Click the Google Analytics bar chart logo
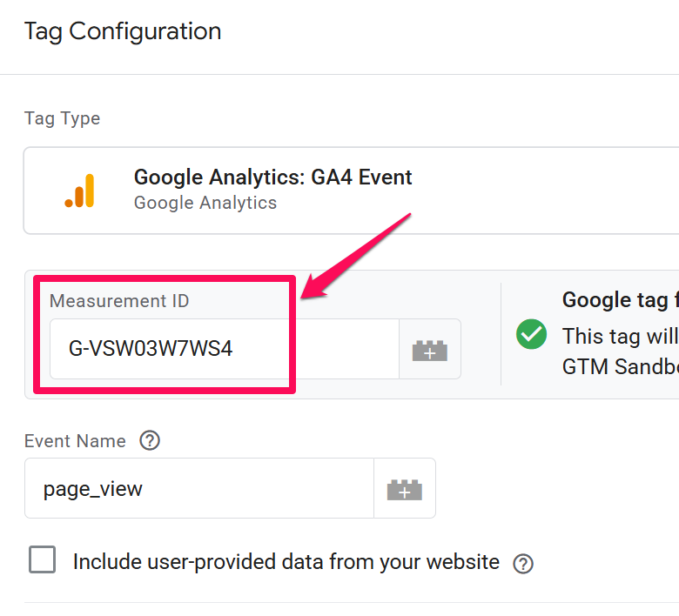The width and height of the screenshot is (679, 616). pos(80,191)
